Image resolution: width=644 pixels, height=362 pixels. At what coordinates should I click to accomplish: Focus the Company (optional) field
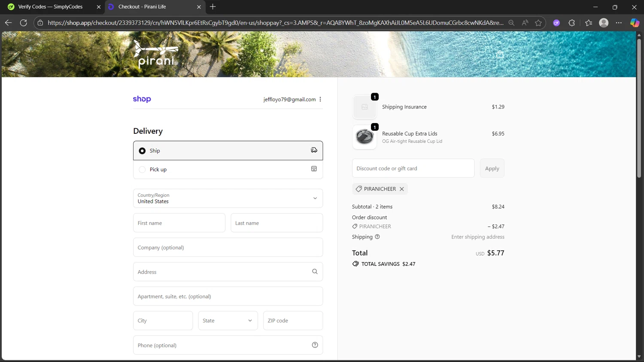pyautogui.click(x=228, y=247)
